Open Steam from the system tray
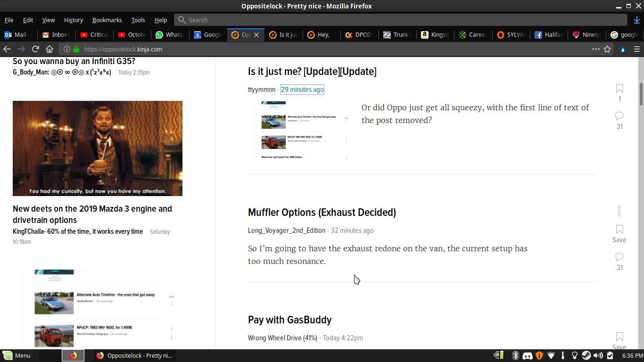Image resolution: width=644 pixels, height=362 pixels. (x=586, y=355)
